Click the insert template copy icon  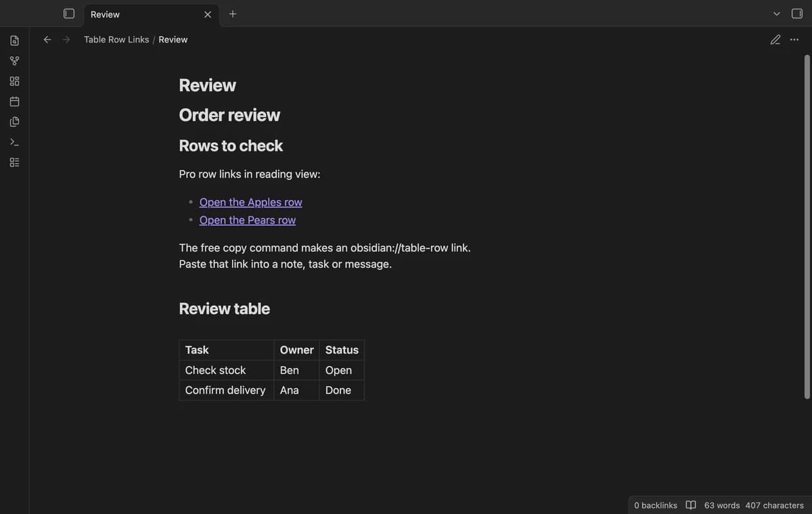[x=14, y=122]
